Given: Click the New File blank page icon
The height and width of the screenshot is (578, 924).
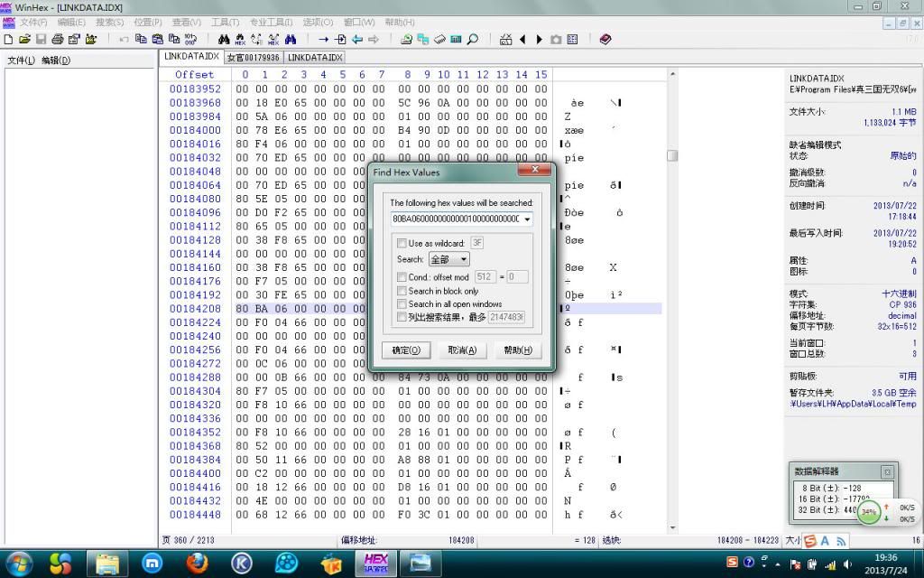Looking at the screenshot, I should [x=9, y=40].
